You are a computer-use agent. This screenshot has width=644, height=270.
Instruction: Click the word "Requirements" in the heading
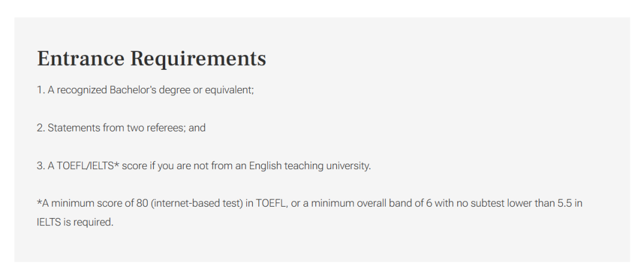click(198, 59)
